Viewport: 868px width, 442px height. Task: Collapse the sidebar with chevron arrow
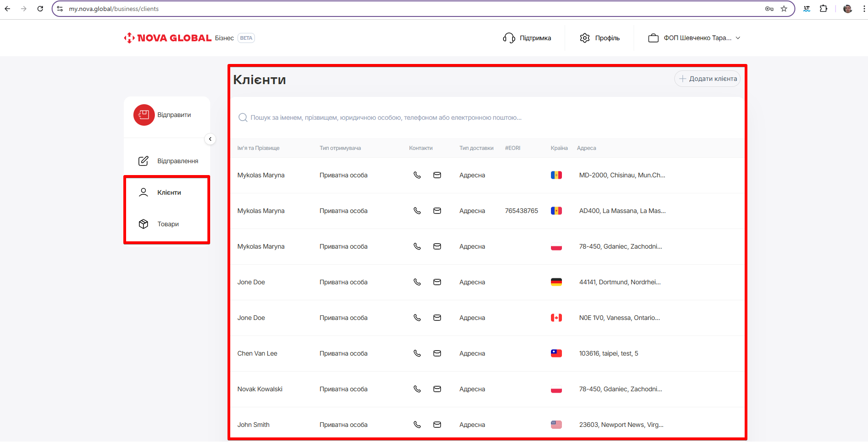point(210,139)
